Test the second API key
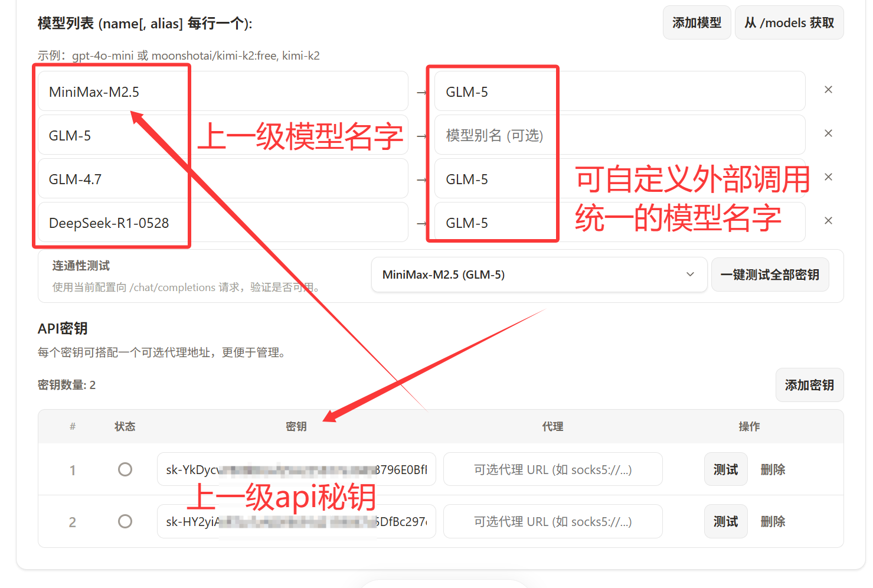The image size is (873, 588). pyautogui.click(x=725, y=521)
